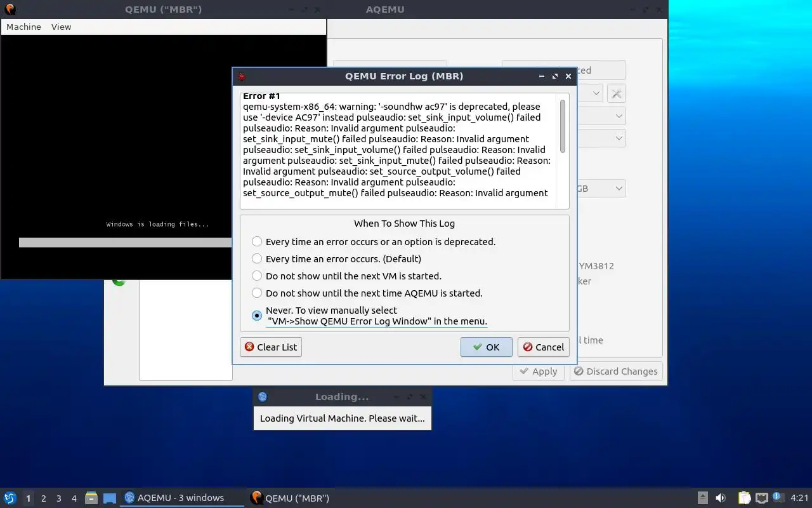The image size is (812, 508).
Task: Open the clipboard manager tray icon
Action: pyautogui.click(x=745, y=498)
